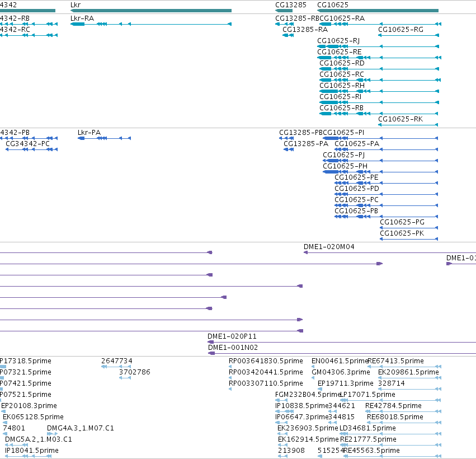Click EST feature 328714
The image size is (476, 459).
tap(409, 389)
